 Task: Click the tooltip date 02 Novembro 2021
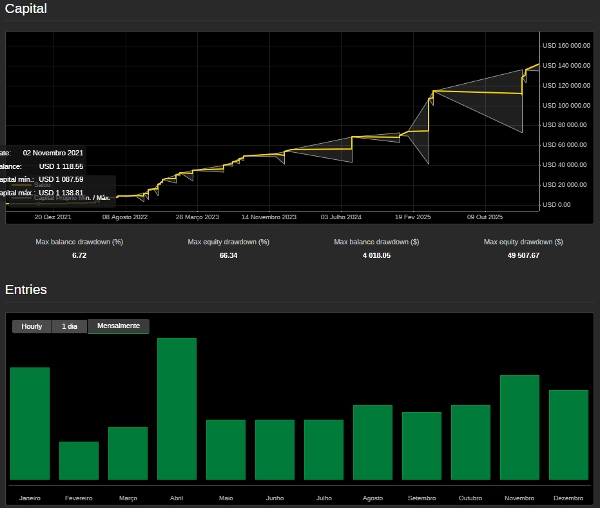[53, 153]
